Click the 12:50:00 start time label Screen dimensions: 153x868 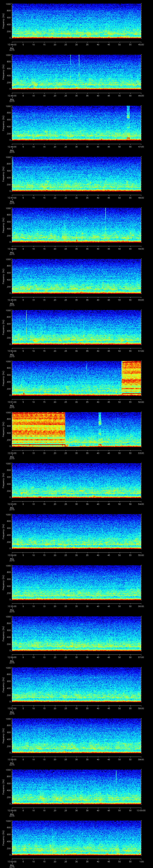pyautogui.click(x=12, y=351)
